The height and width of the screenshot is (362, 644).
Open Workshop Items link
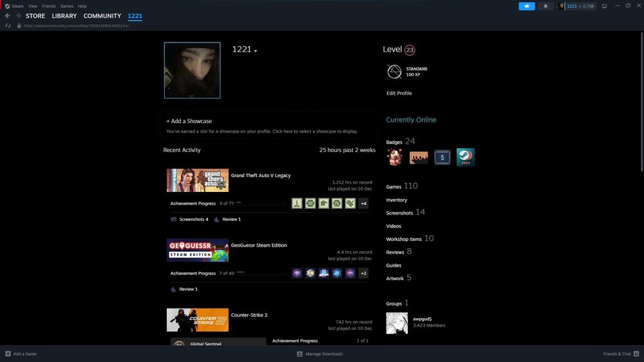(x=410, y=239)
